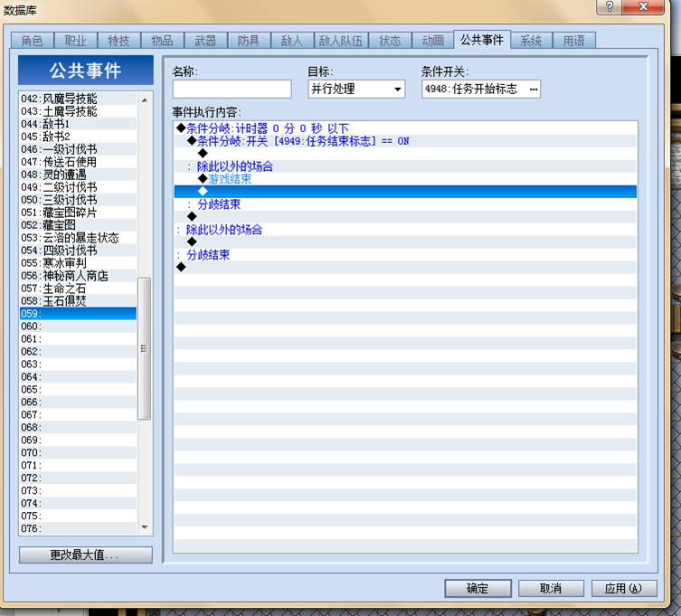Go to the 防具 tab

point(249,41)
